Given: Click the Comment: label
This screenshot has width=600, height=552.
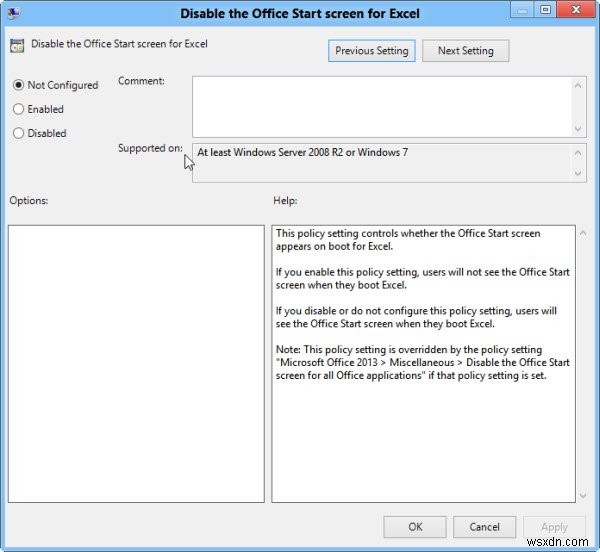Looking at the screenshot, I should pos(141,81).
